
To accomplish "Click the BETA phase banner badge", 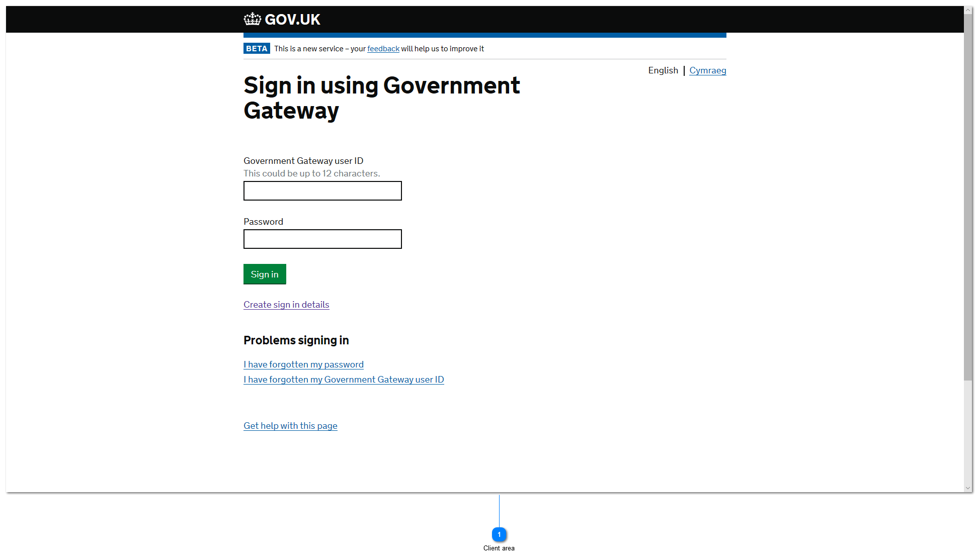I will coord(257,48).
